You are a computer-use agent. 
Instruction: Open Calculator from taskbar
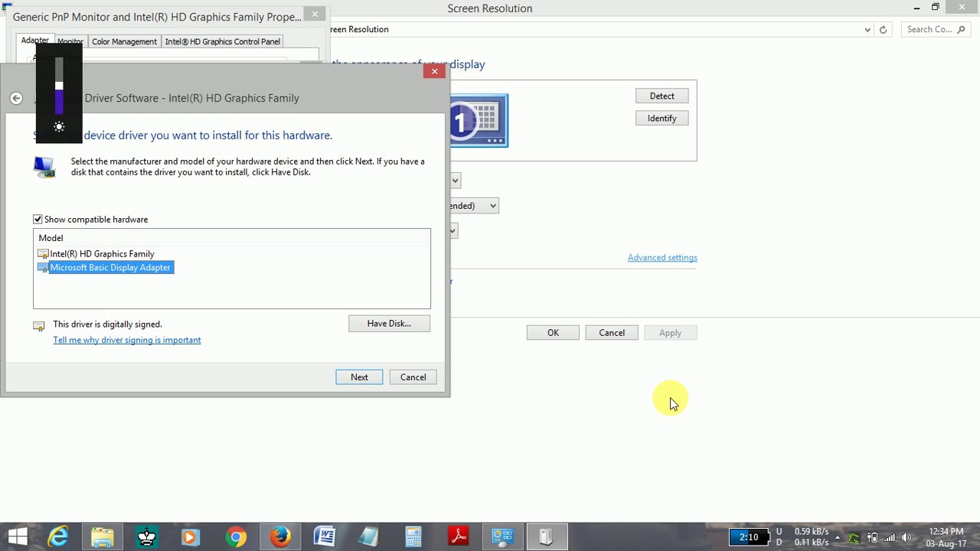pyautogui.click(x=413, y=537)
